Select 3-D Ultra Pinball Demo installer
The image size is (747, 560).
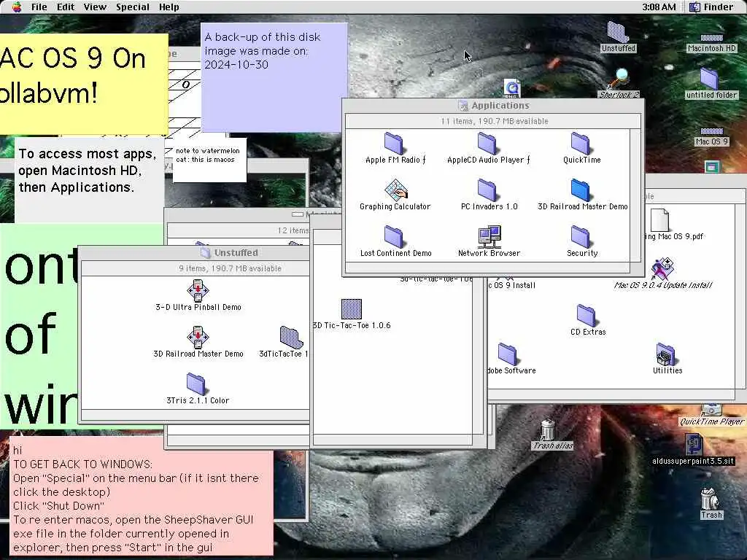pos(198,291)
